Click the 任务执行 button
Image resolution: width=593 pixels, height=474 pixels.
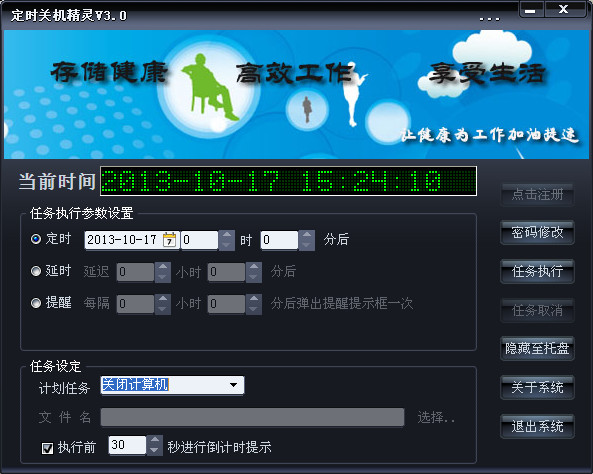[537, 271]
